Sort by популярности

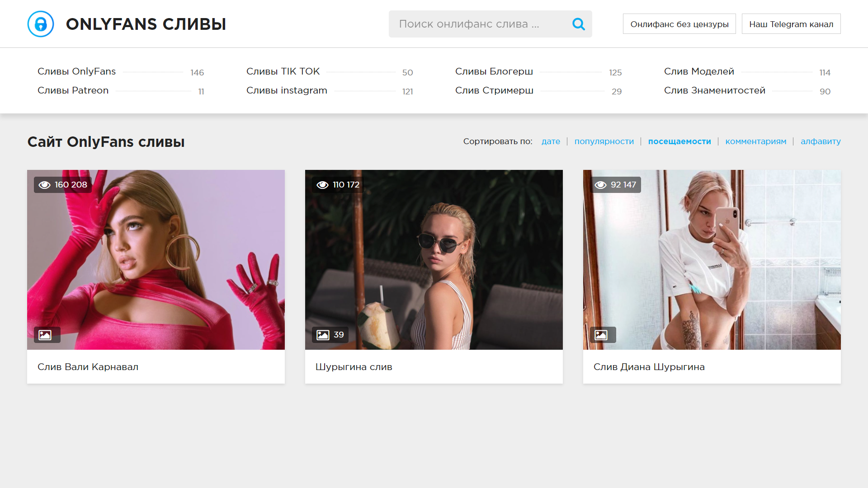(x=604, y=141)
